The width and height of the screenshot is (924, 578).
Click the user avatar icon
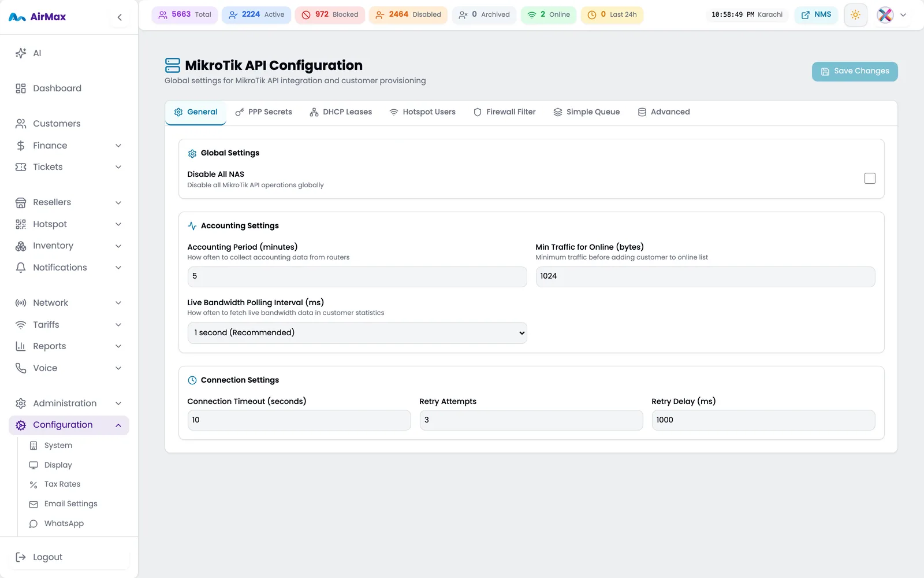click(x=885, y=15)
